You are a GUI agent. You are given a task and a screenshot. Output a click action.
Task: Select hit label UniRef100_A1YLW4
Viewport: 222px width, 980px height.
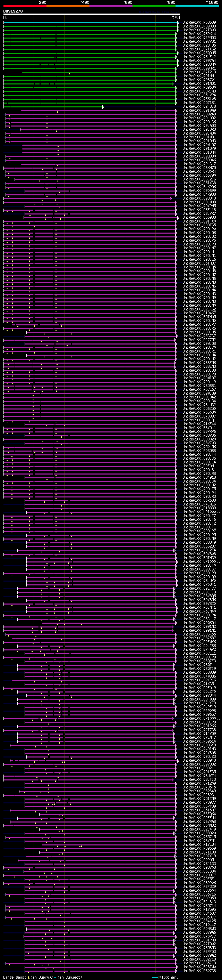tap(199, 844)
